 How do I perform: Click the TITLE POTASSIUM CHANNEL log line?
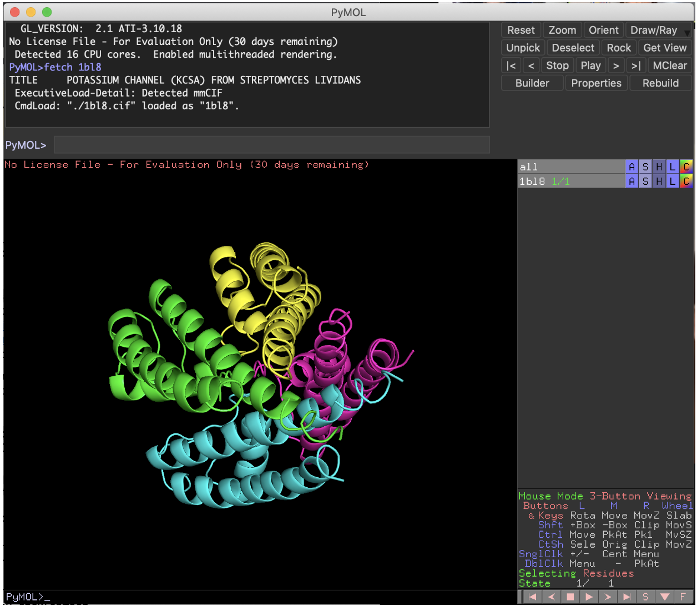(185, 80)
